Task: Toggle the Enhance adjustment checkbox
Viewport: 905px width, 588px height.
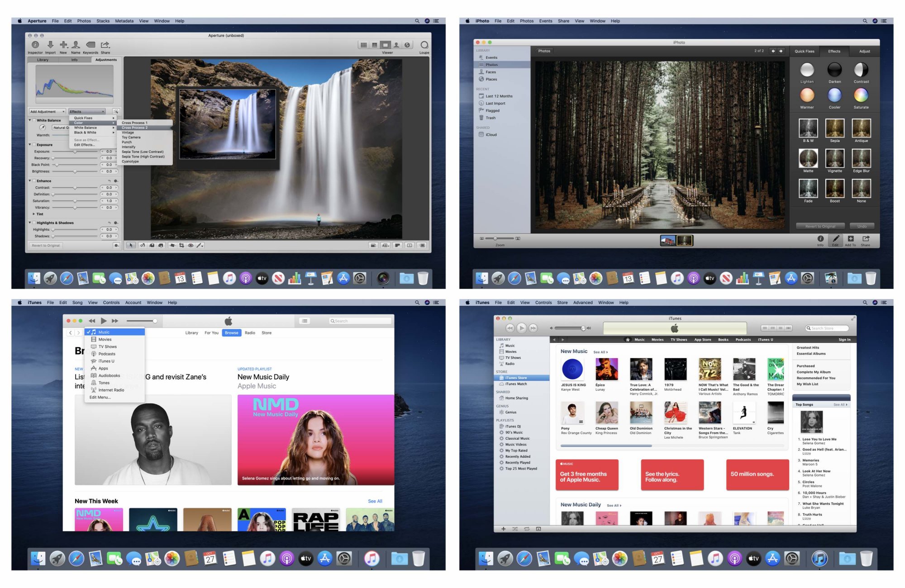Action: click(34, 181)
